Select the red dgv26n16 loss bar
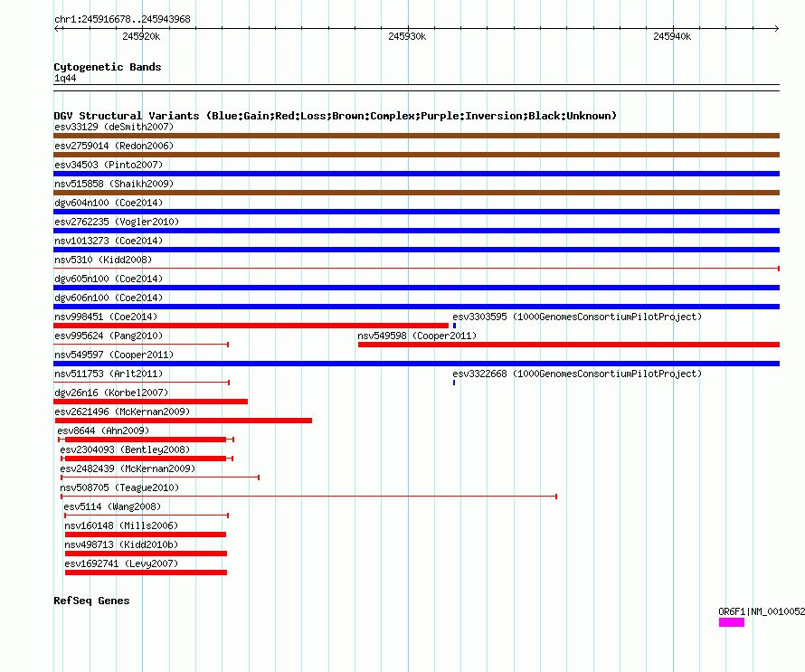Screen dimensions: 805x672 coord(150,402)
